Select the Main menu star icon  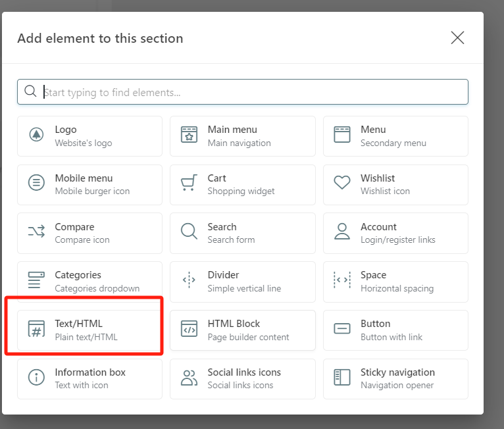189,135
